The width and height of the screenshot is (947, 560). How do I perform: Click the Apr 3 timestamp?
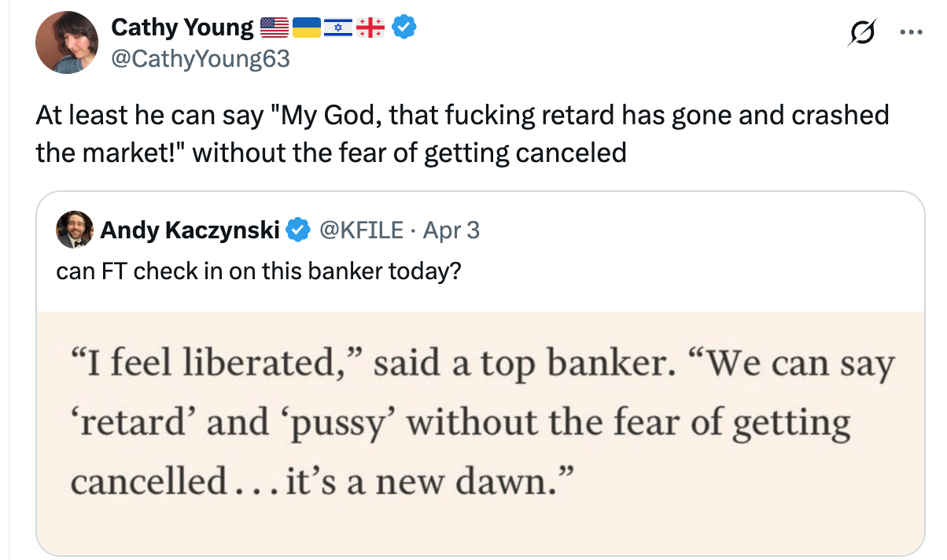pos(451,230)
